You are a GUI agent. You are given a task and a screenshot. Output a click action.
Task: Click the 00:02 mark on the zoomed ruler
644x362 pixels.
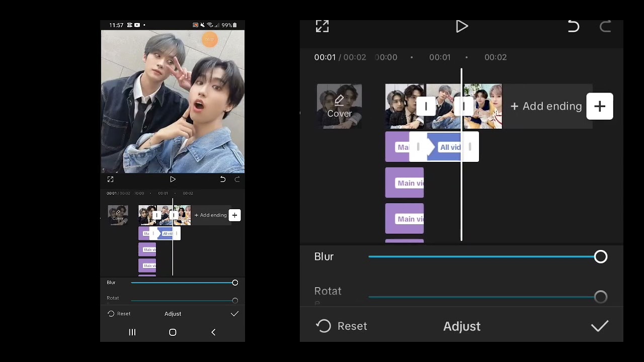coord(495,57)
